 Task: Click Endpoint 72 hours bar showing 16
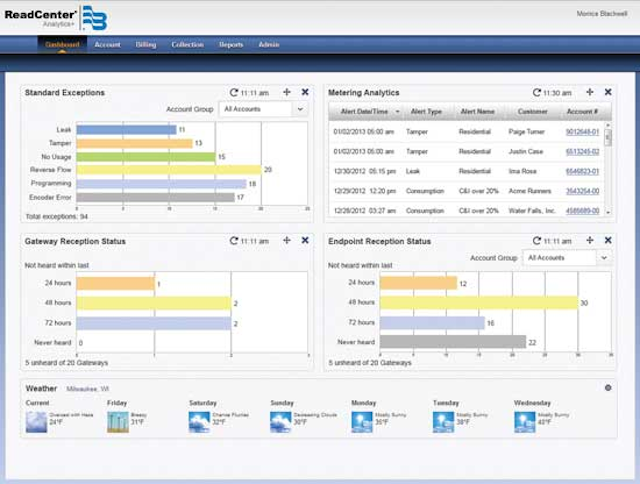(x=432, y=322)
